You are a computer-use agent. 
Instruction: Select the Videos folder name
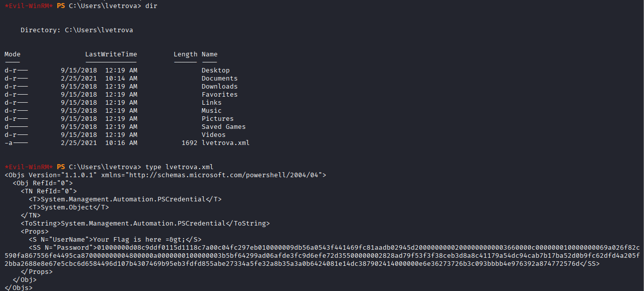214,135
